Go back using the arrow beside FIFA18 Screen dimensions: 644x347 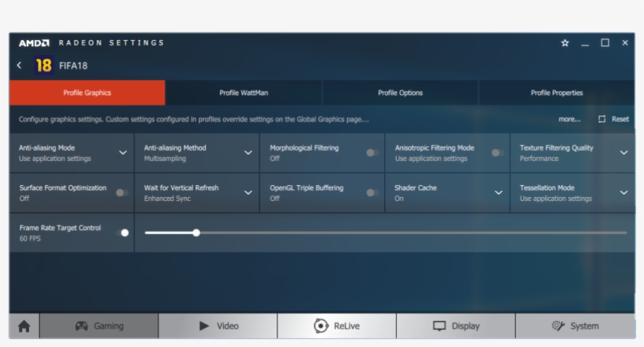point(20,65)
